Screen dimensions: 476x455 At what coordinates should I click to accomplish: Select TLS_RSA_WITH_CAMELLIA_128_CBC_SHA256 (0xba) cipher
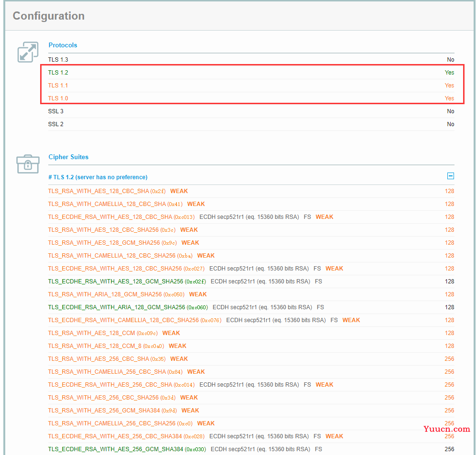pyautogui.click(x=120, y=256)
